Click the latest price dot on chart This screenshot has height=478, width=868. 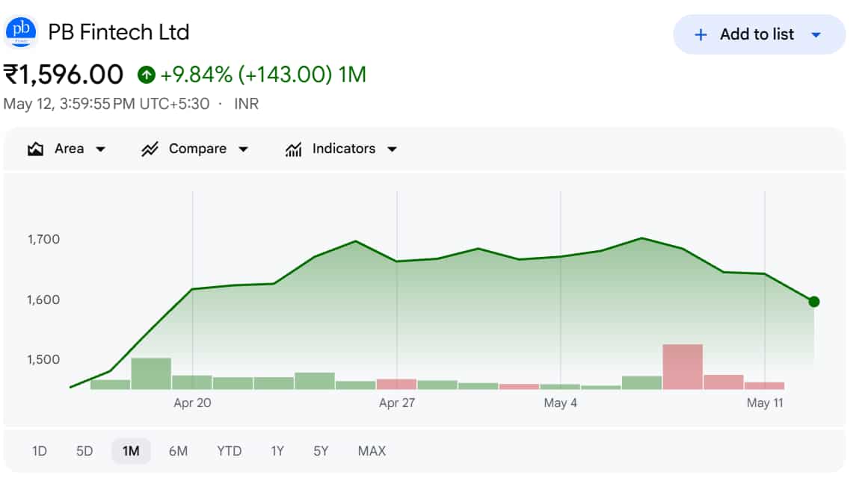pos(813,302)
